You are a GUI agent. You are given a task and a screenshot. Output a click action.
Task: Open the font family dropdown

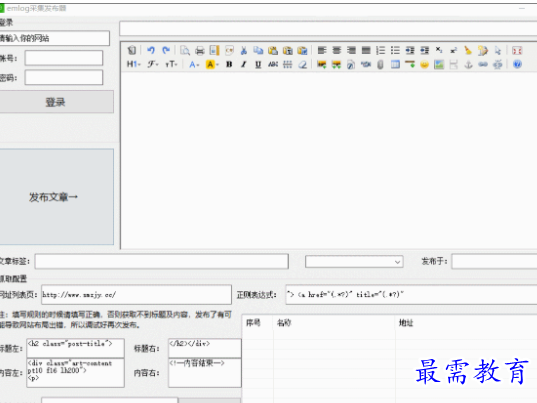pos(152,64)
